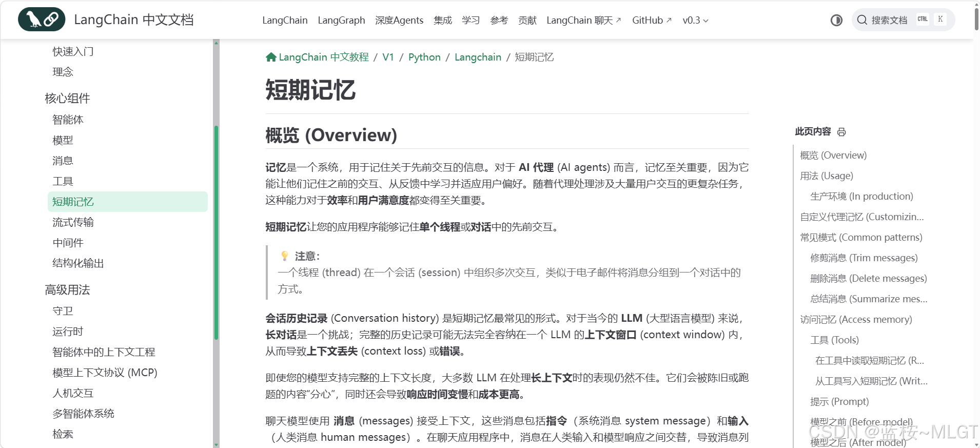Screen dimensions: 980x448
Task: Click the external link arrow after GitHub
Action: (x=669, y=21)
